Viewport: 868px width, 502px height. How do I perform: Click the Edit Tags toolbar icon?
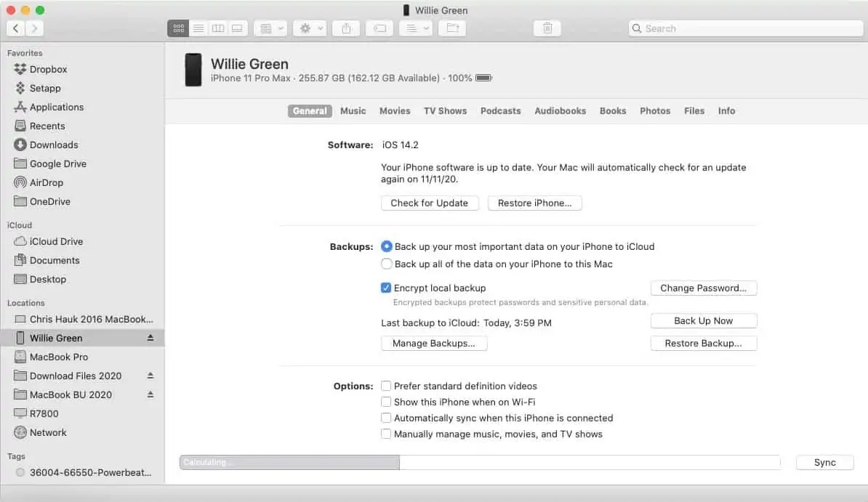[x=379, y=28]
